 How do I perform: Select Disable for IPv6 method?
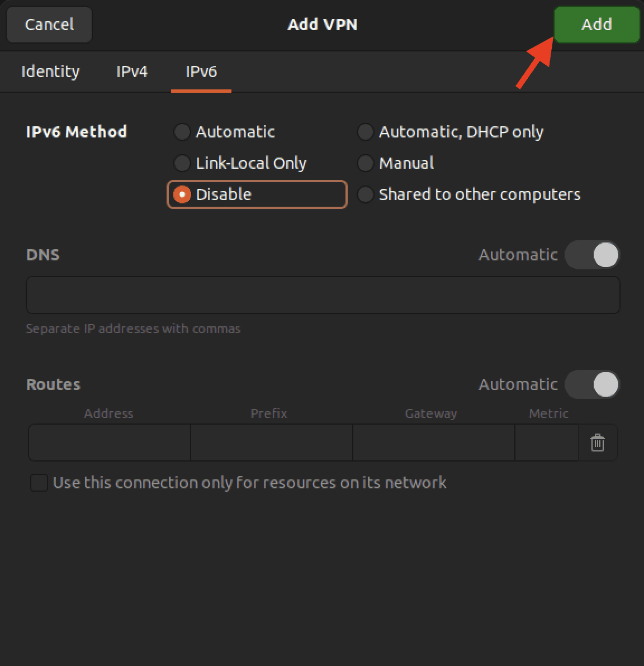coord(182,194)
